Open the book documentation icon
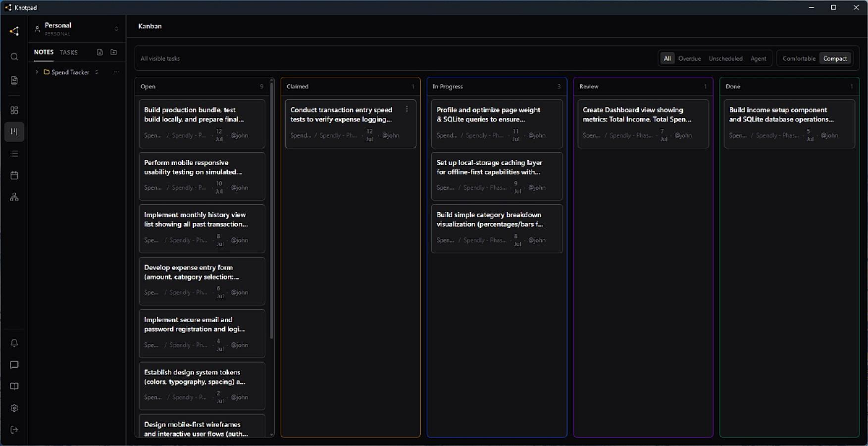This screenshot has width=868, height=446. tap(14, 387)
